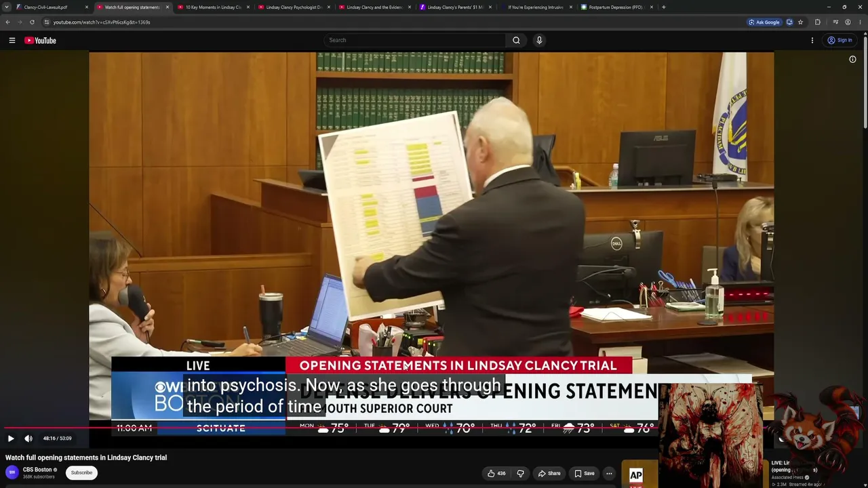Show video info card icon

[852, 59]
